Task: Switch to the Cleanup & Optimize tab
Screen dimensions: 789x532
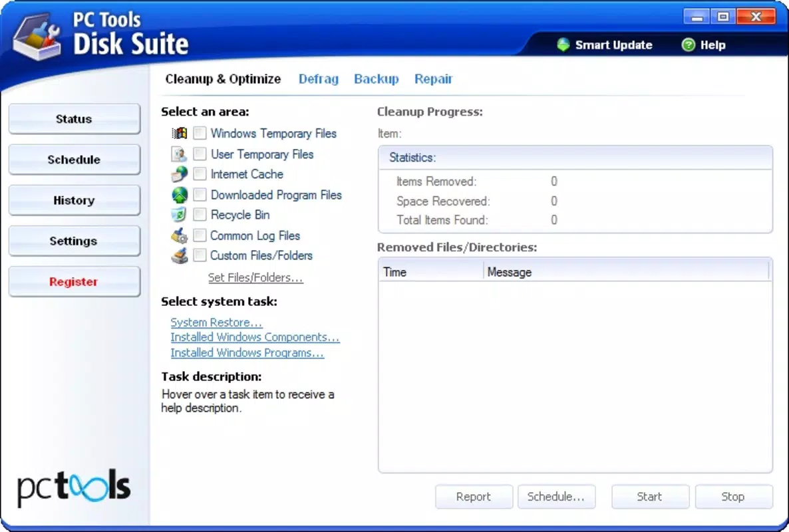Action: [x=223, y=79]
